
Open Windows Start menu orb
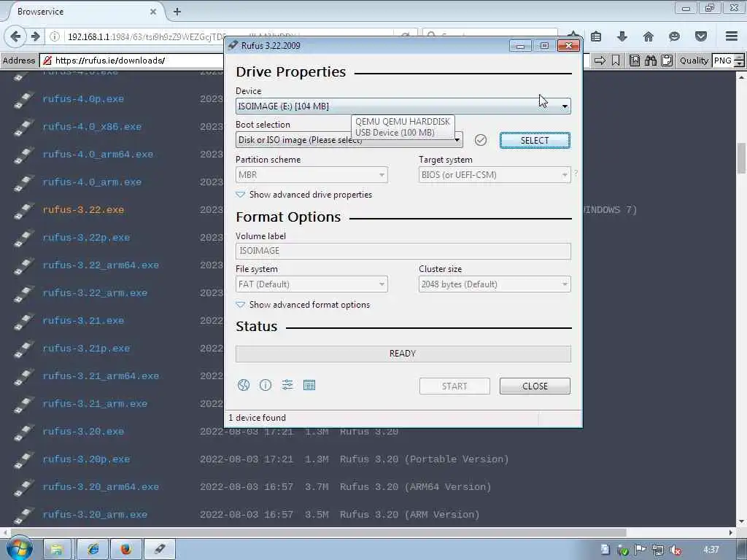point(19,548)
